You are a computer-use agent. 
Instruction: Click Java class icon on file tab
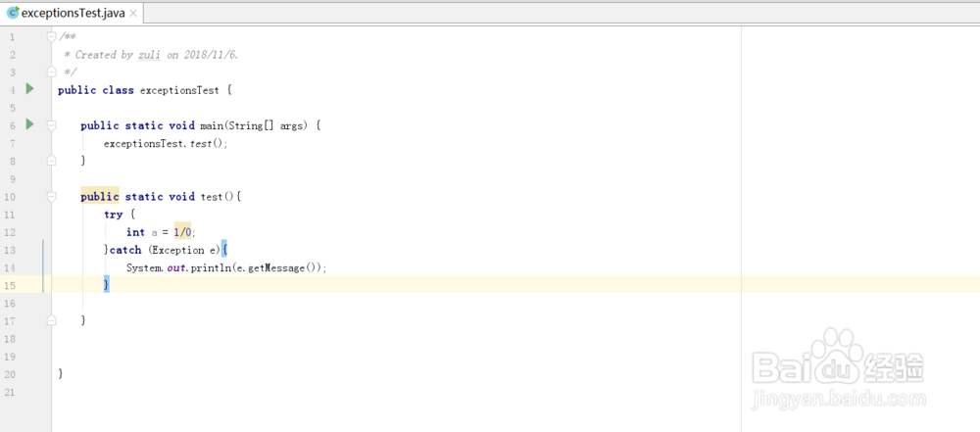click(13, 13)
